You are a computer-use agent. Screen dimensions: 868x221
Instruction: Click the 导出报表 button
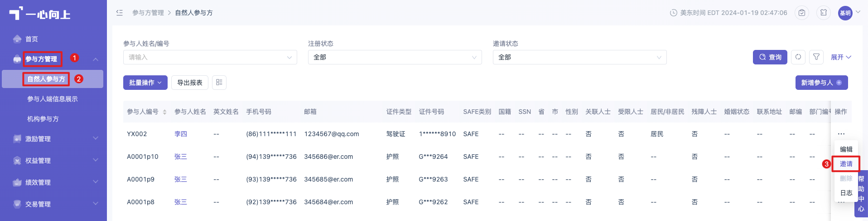(190, 83)
